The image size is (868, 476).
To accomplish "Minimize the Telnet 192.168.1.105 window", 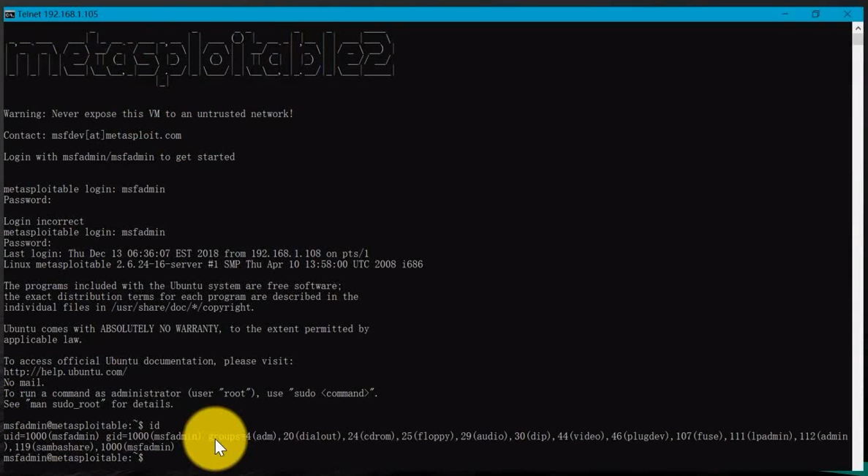I will (x=785, y=14).
